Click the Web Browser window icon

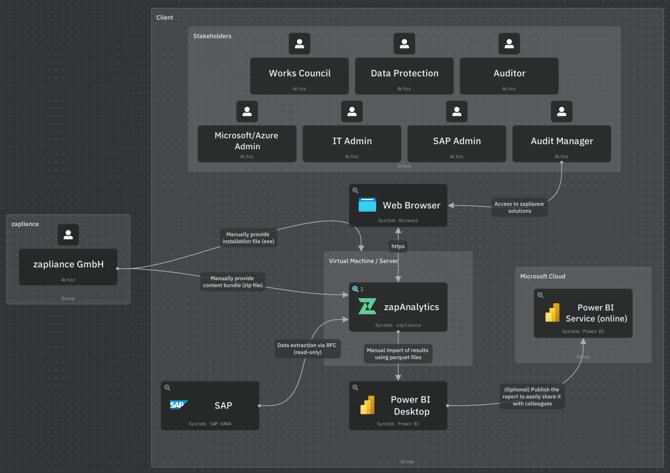click(367, 205)
